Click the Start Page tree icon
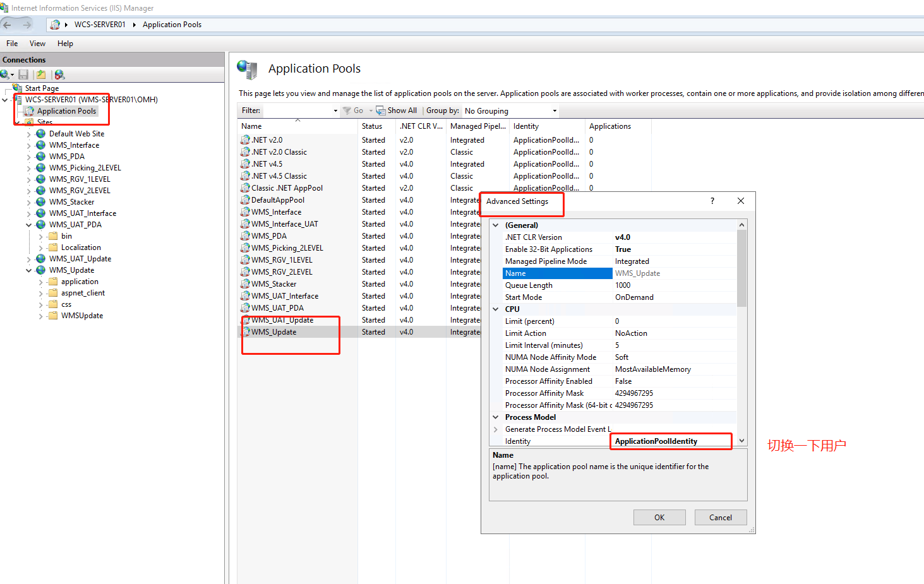 click(18, 88)
